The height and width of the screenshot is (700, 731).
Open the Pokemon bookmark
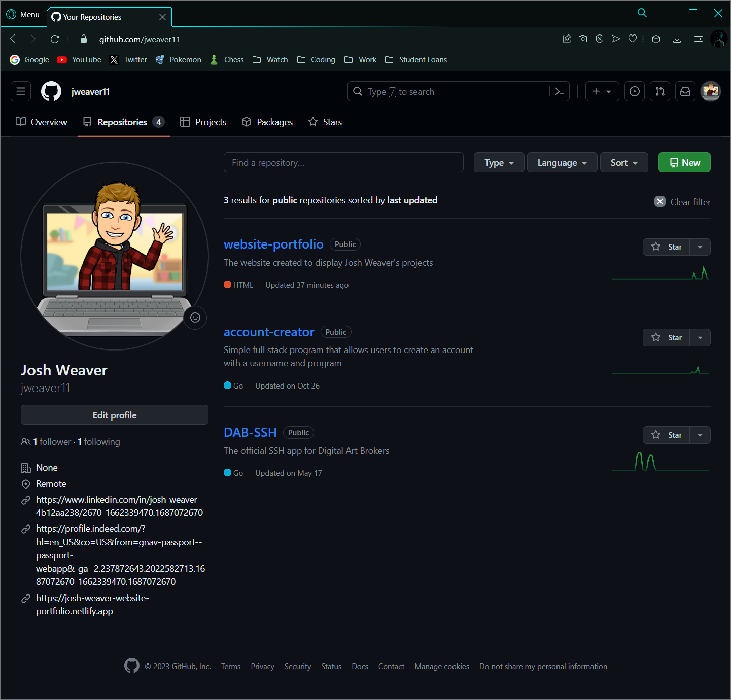(178, 60)
